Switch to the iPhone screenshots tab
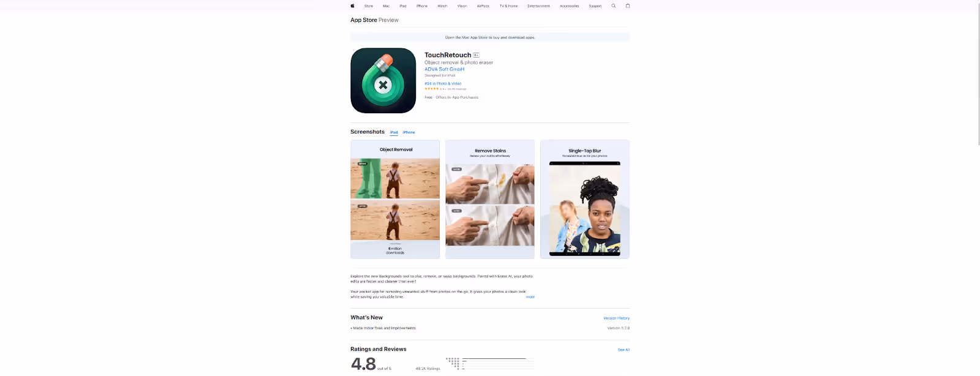Screen dimensions: 980x376 click(x=409, y=132)
